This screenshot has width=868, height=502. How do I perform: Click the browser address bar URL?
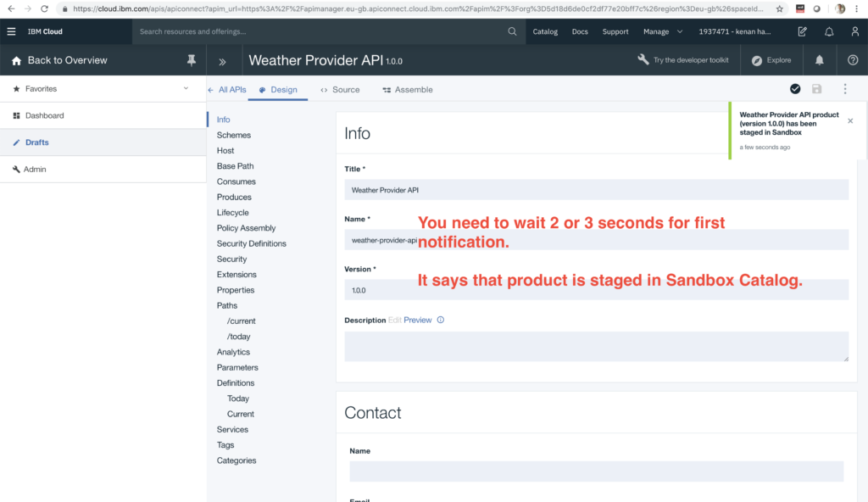(418, 8)
